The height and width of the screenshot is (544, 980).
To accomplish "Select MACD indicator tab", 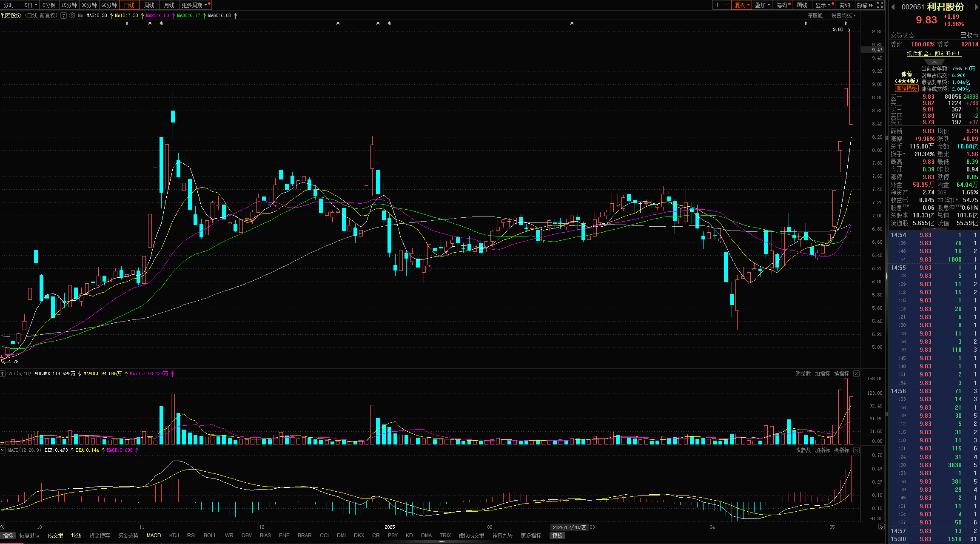I will point(154,535).
